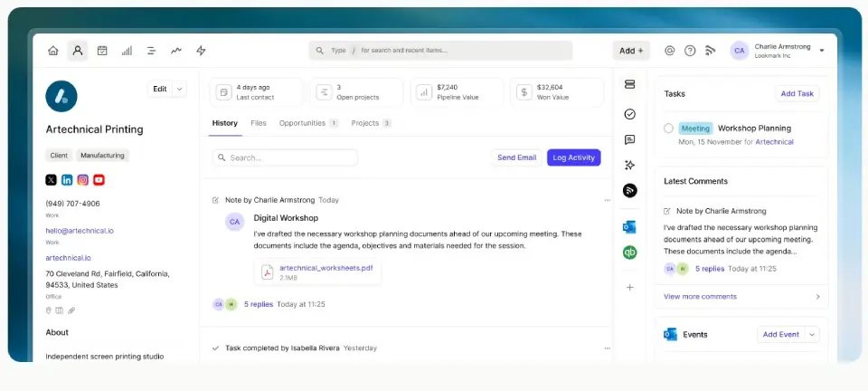
Task: Follow the View more comments link
Action: [700, 297]
